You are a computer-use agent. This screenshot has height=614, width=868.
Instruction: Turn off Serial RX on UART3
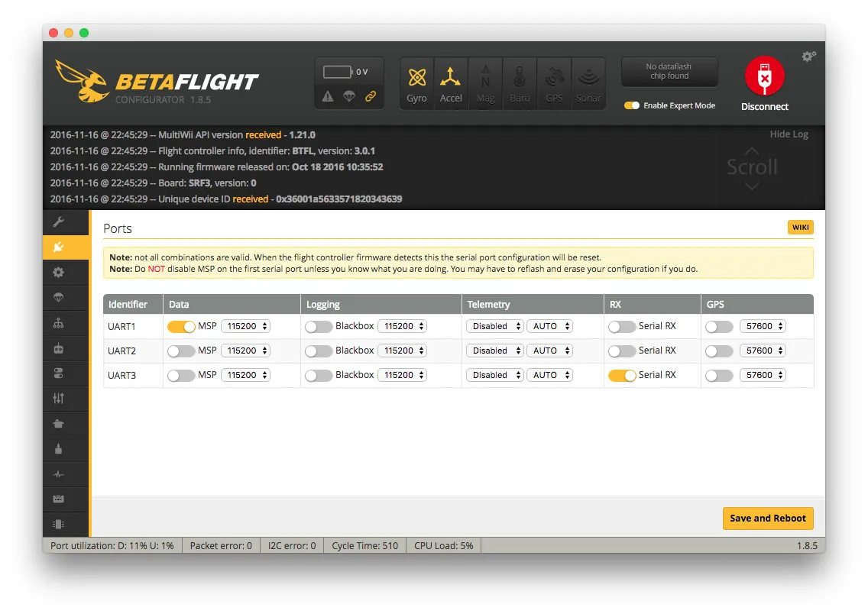coord(622,376)
